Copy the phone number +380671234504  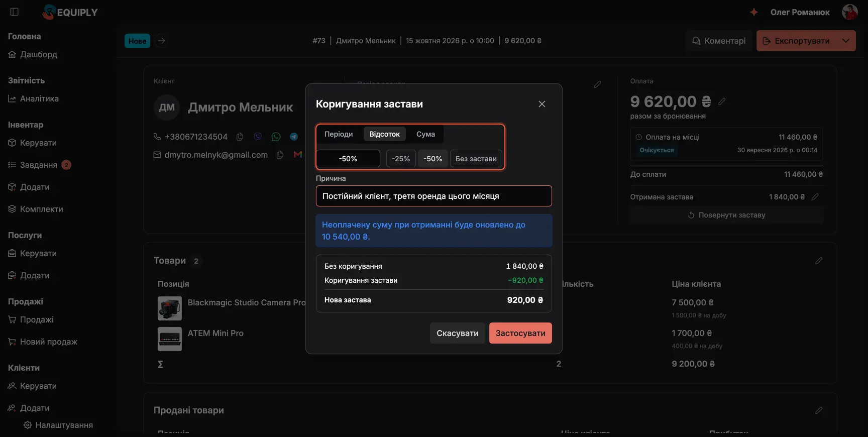click(x=240, y=137)
